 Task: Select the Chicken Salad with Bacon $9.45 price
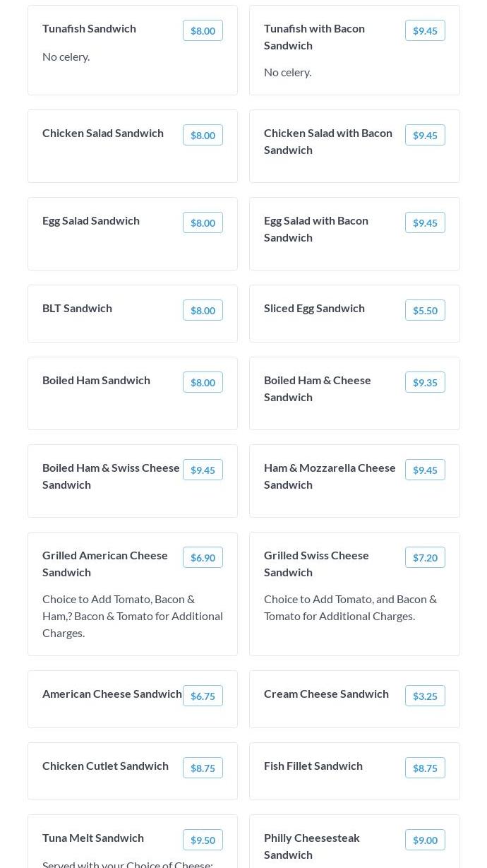tap(425, 135)
